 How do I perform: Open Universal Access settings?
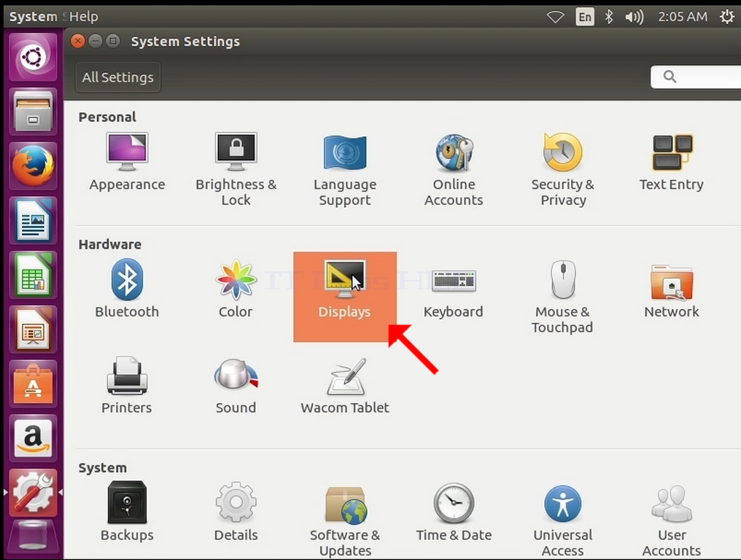tap(563, 520)
